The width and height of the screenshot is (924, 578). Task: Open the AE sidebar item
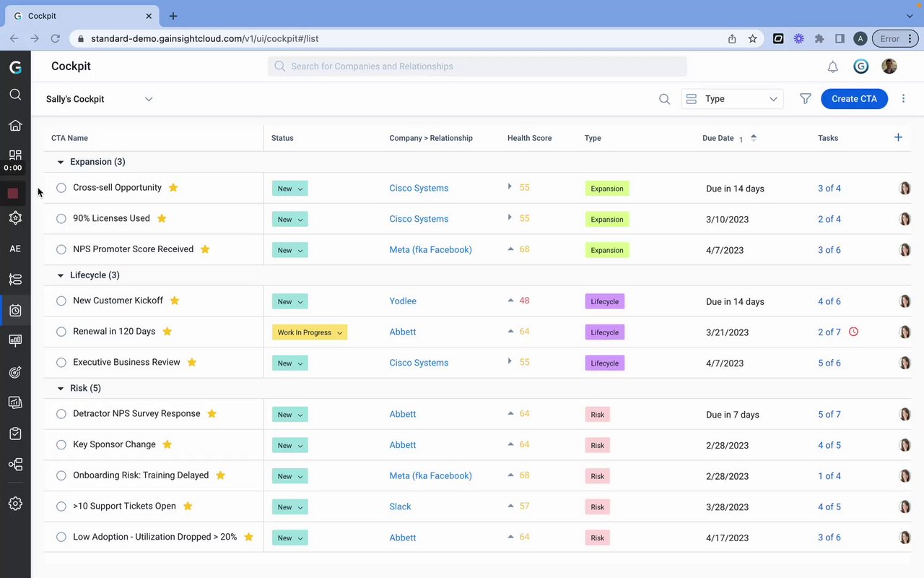click(x=15, y=249)
